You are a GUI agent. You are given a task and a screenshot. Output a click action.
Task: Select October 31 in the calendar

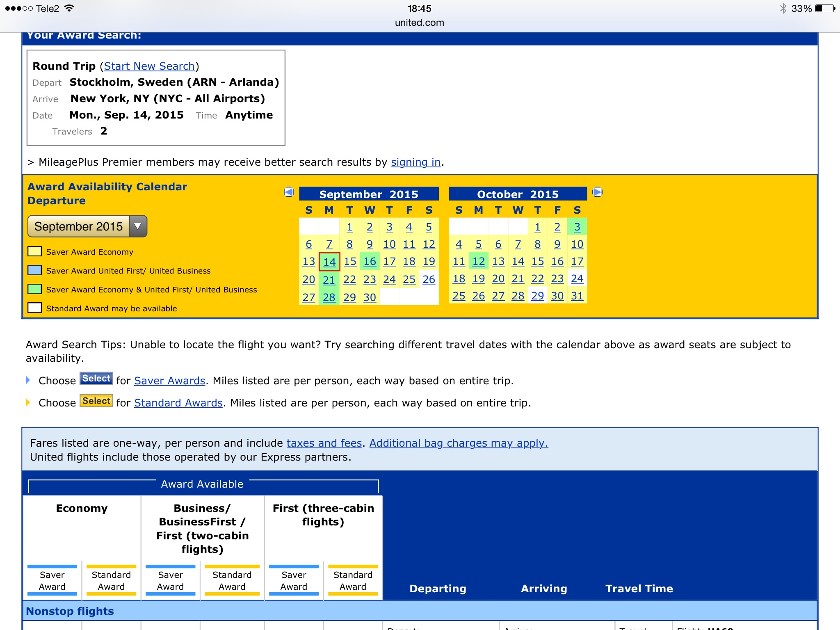577,296
